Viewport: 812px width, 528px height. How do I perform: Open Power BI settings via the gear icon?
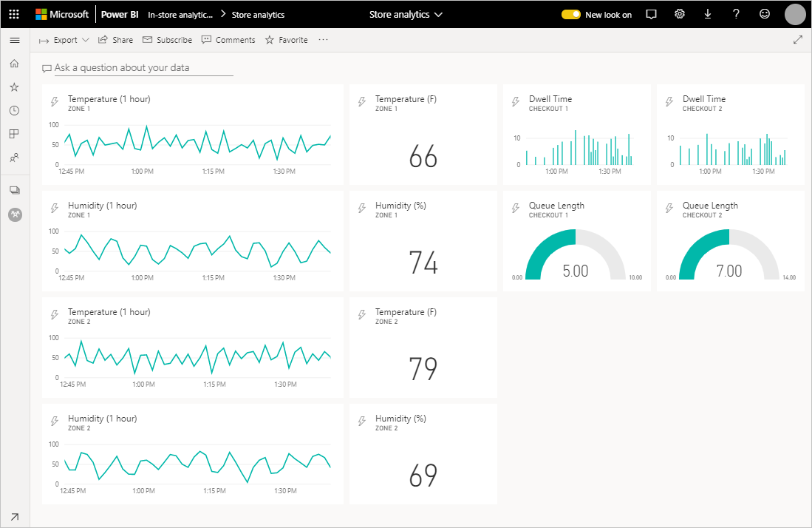coord(679,13)
